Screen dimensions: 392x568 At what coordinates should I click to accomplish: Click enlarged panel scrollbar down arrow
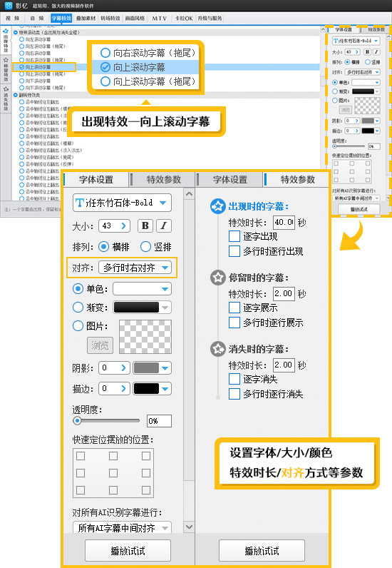click(x=190, y=527)
